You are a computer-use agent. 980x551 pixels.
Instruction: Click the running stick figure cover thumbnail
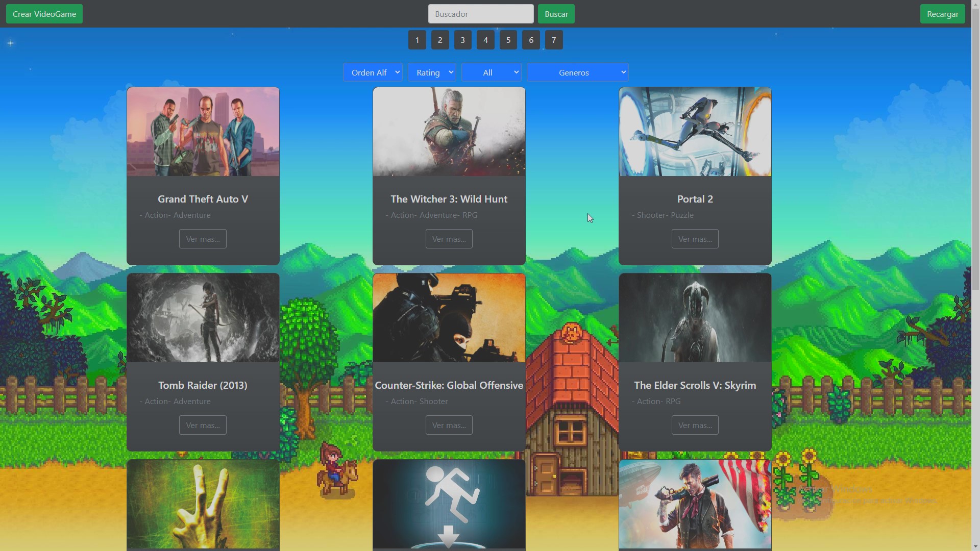(x=449, y=504)
